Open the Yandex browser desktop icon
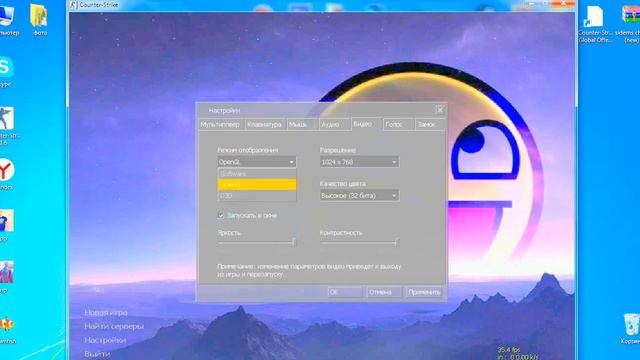640x360 pixels. [x=6, y=174]
